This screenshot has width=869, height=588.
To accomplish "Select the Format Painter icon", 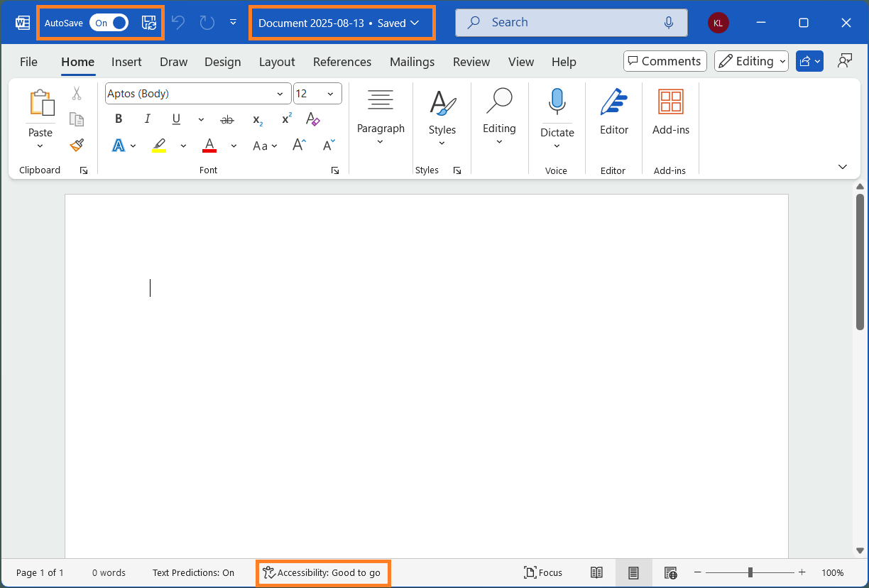I will coord(77,145).
